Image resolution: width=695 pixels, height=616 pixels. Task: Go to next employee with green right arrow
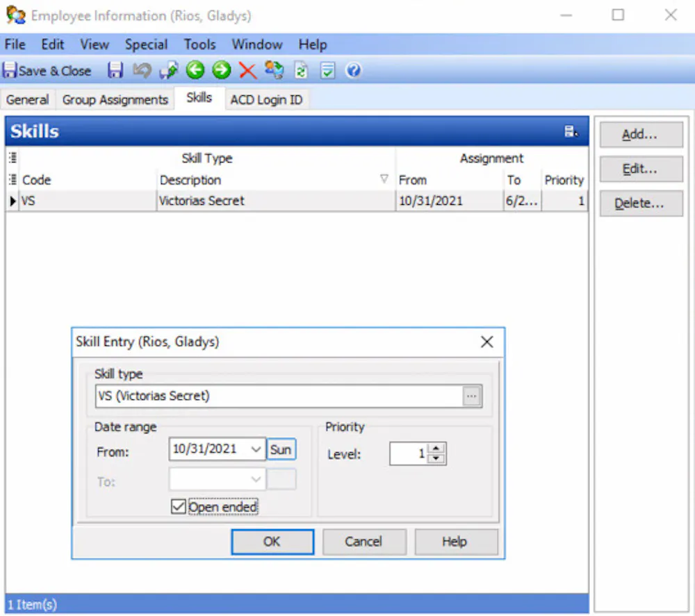(221, 70)
